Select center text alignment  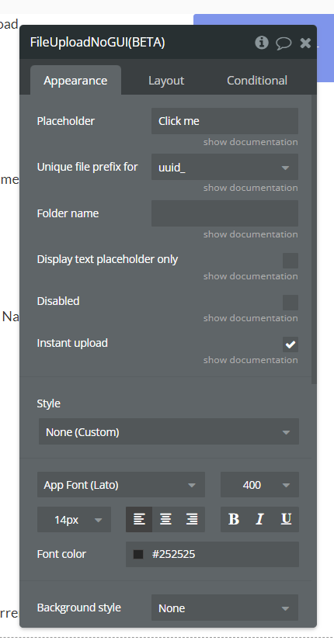[x=165, y=520]
